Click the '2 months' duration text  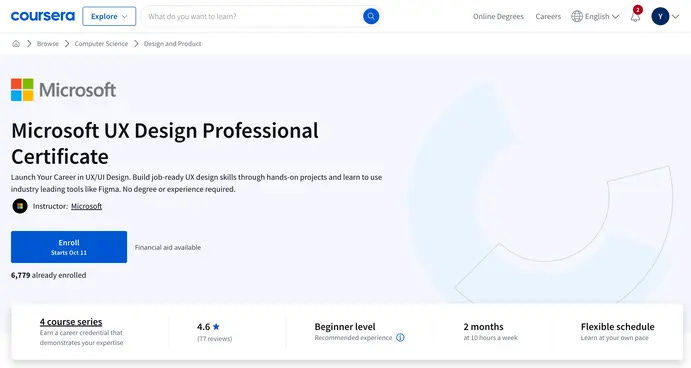click(x=483, y=327)
